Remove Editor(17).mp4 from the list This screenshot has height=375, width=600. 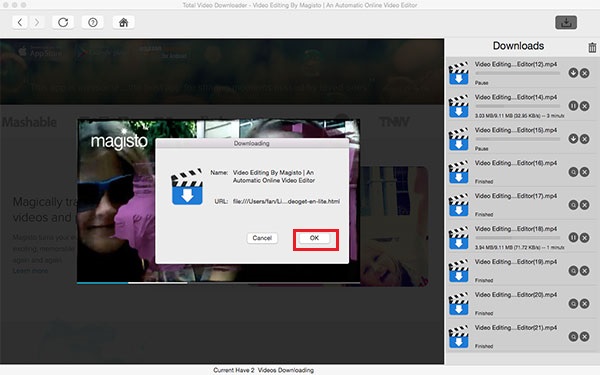(584, 205)
